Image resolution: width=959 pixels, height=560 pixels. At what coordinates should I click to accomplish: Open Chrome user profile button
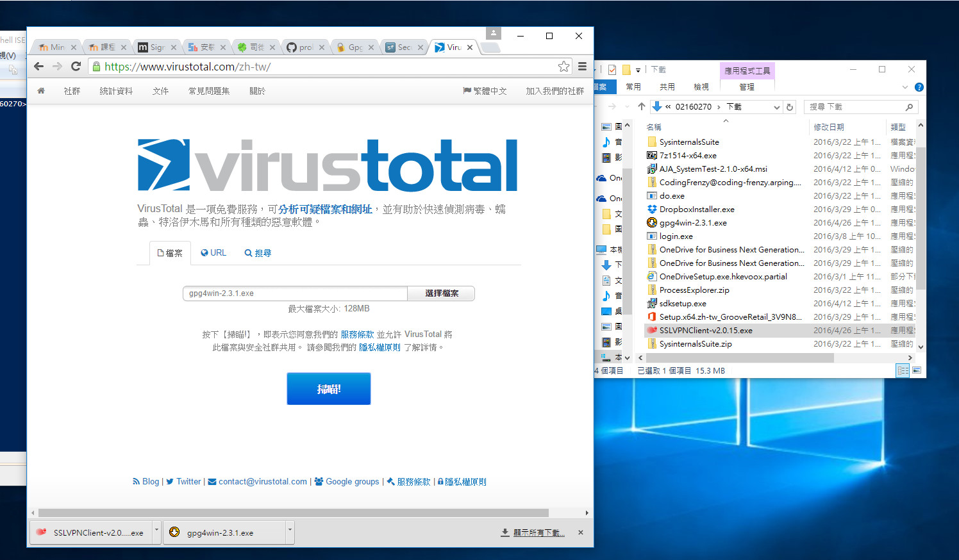pyautogui.click(x=494, y=33)
